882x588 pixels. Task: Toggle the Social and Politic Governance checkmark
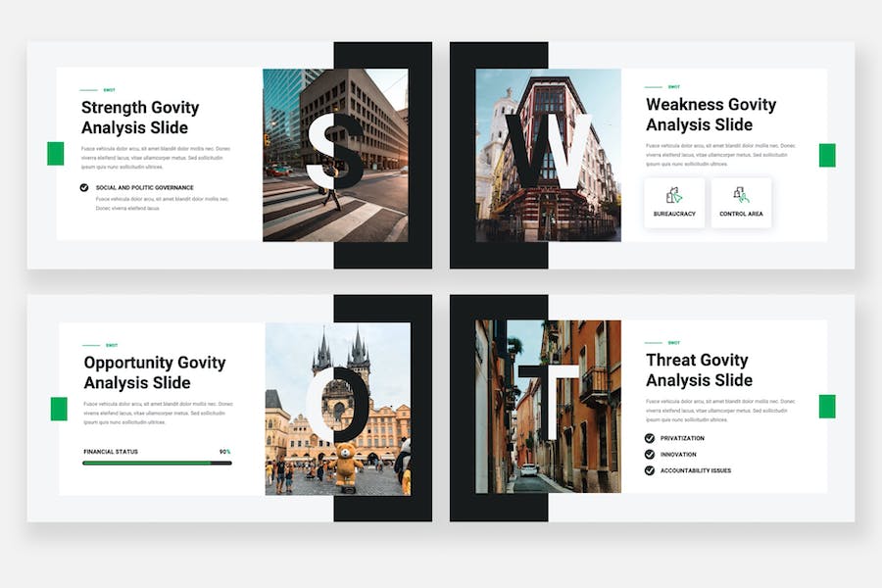(x=84, y=187)
